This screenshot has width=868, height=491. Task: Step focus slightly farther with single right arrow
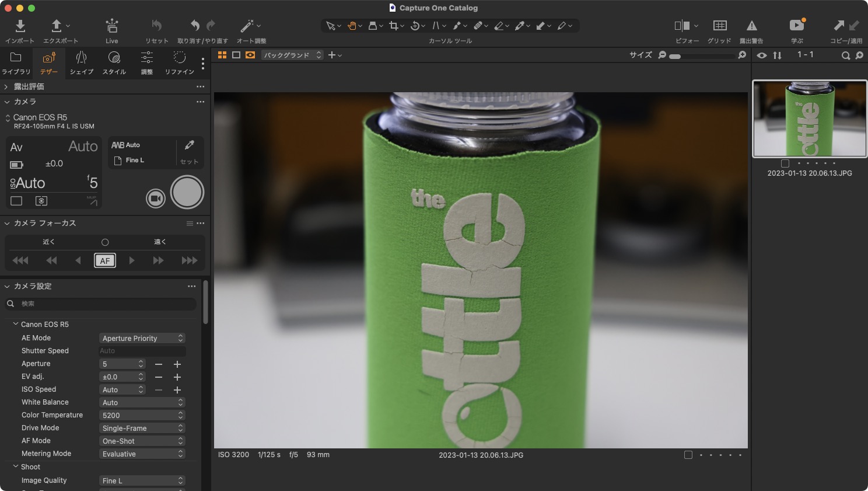[132, 260]
